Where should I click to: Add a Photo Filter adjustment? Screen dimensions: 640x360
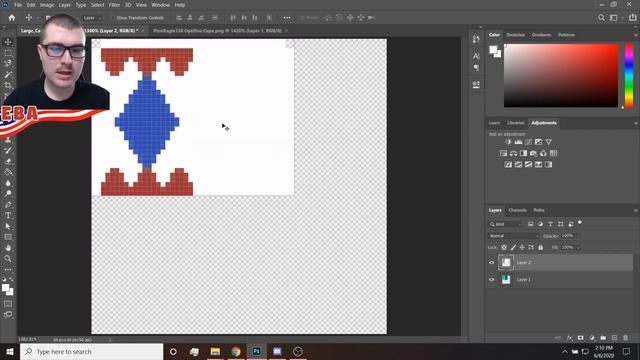coord(533,153)
